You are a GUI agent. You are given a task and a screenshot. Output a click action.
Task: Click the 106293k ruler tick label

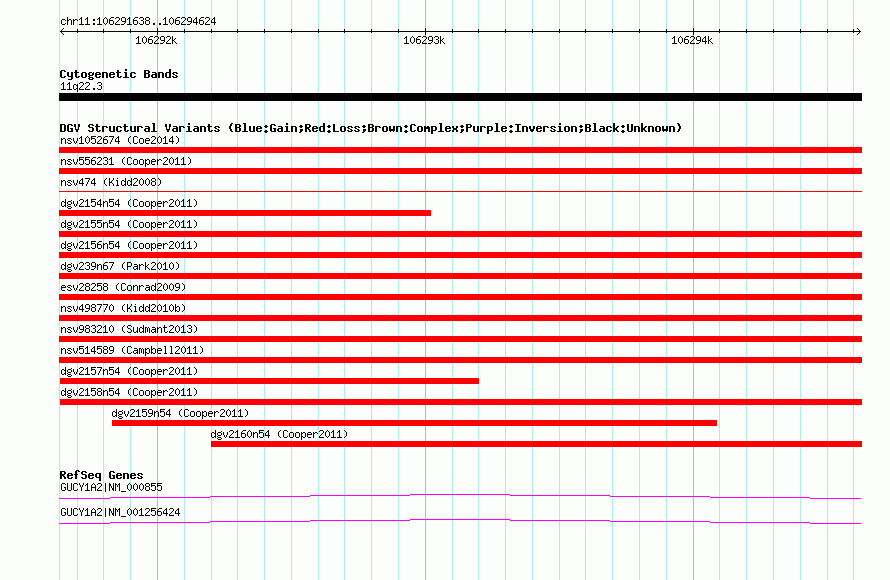[424, 40]
